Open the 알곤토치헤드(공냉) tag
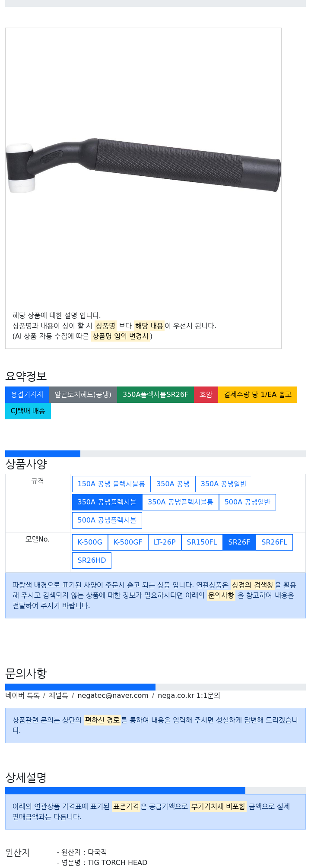The width and height of the screenshot is (311, 868). tap(83, 394)
